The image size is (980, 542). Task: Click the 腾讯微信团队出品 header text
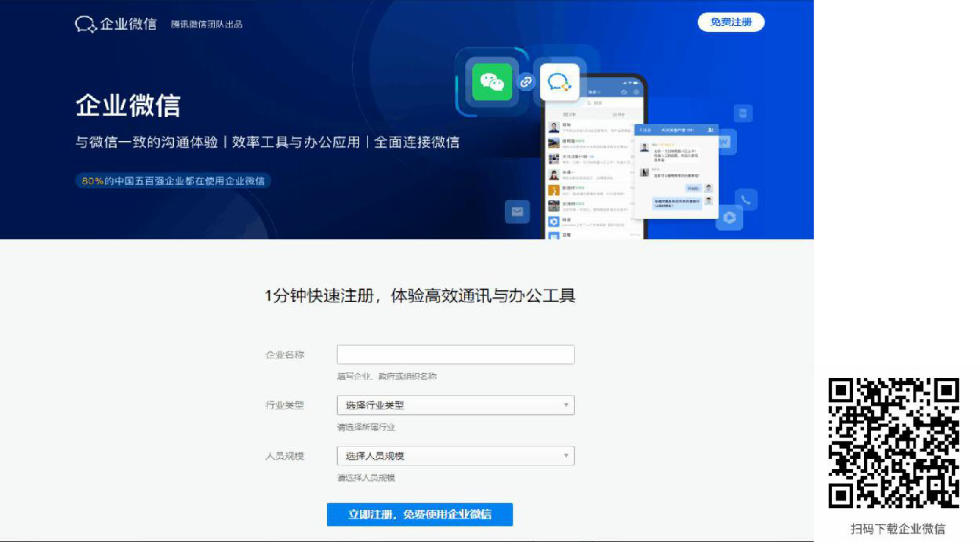pyautogui.click(x=207, y=24)
